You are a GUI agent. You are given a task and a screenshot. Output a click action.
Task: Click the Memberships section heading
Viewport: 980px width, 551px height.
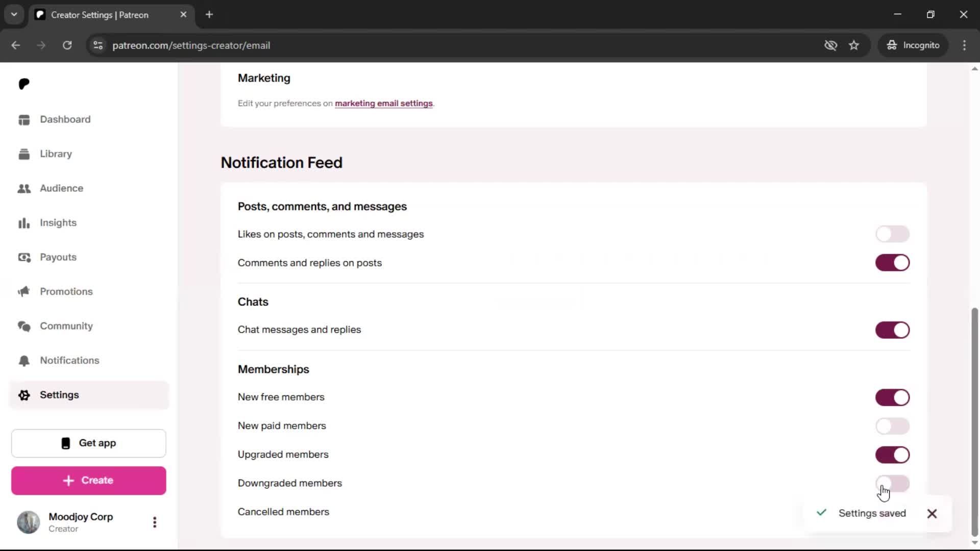tap(273, 369)
